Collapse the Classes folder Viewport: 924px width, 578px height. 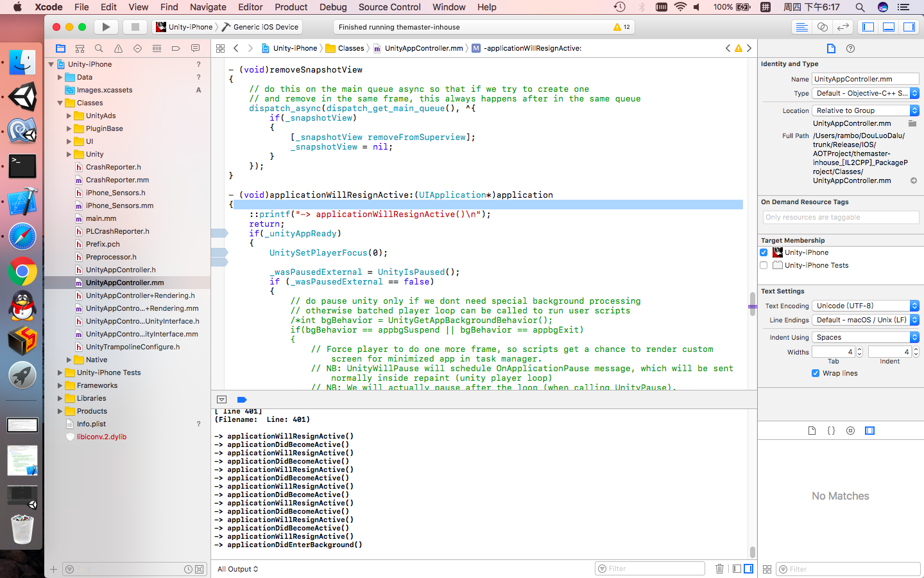60,103
